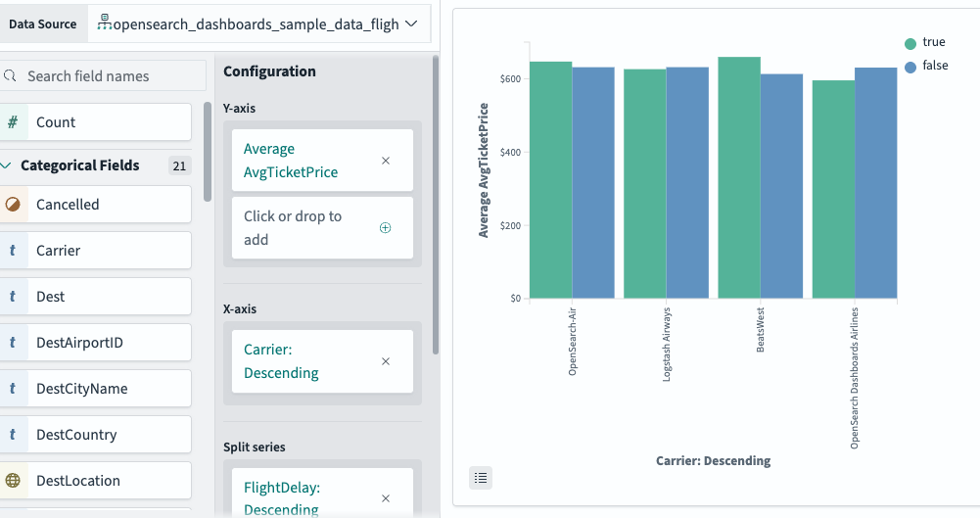Viewport: 980px width, 518px height.
Task: Click the text type icon beside Dest
Action: point(13,296)
